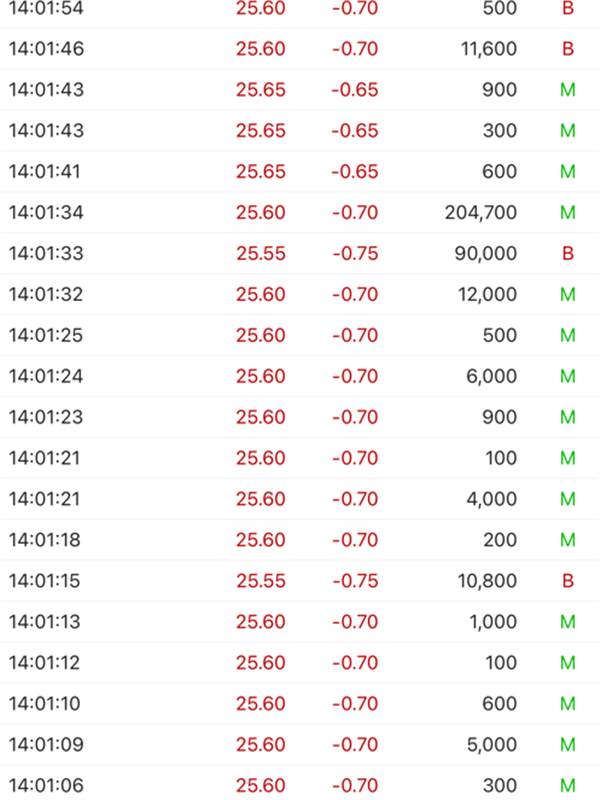Tap the 1,000 volume at 14:01:13
Image resolution: width=600 pixels, height=800 pixels.
491,622
